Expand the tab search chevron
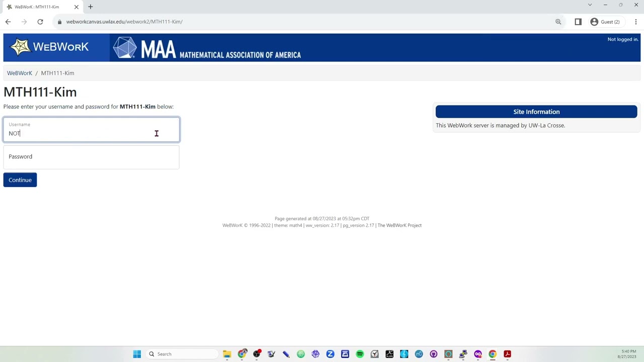This screenshot has height=362, width=644. (590, 5)
